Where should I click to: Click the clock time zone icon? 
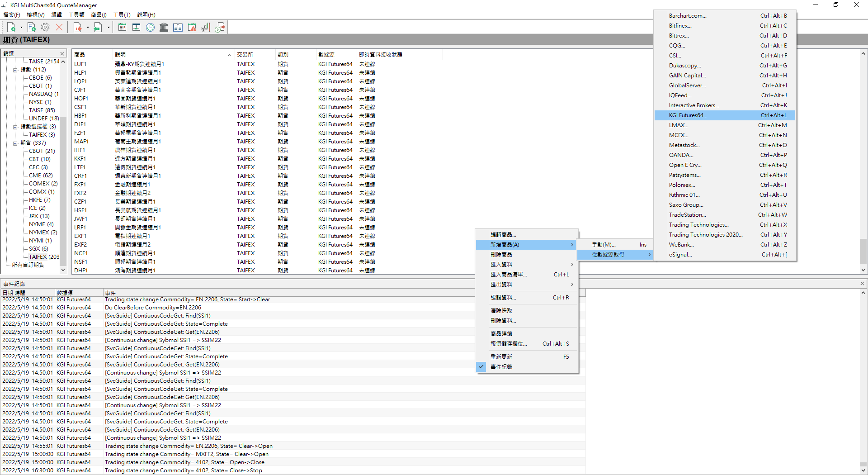pyautogui.click(x=150, y=27)
